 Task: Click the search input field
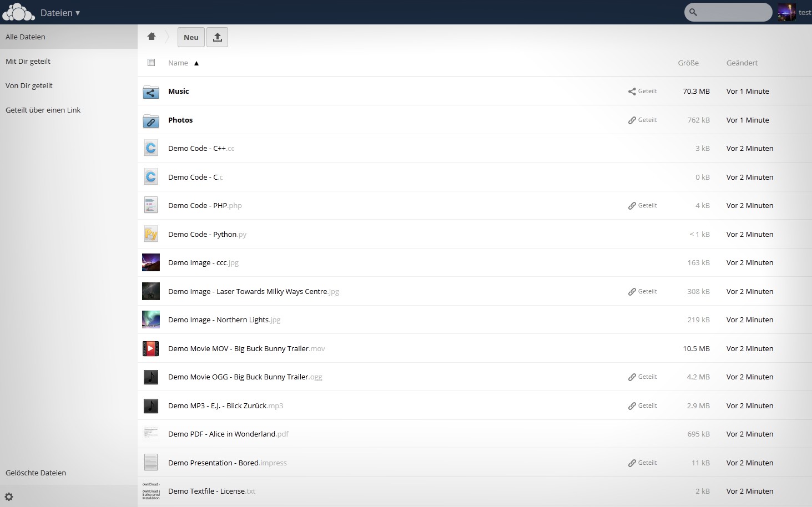tap(733, 12)
